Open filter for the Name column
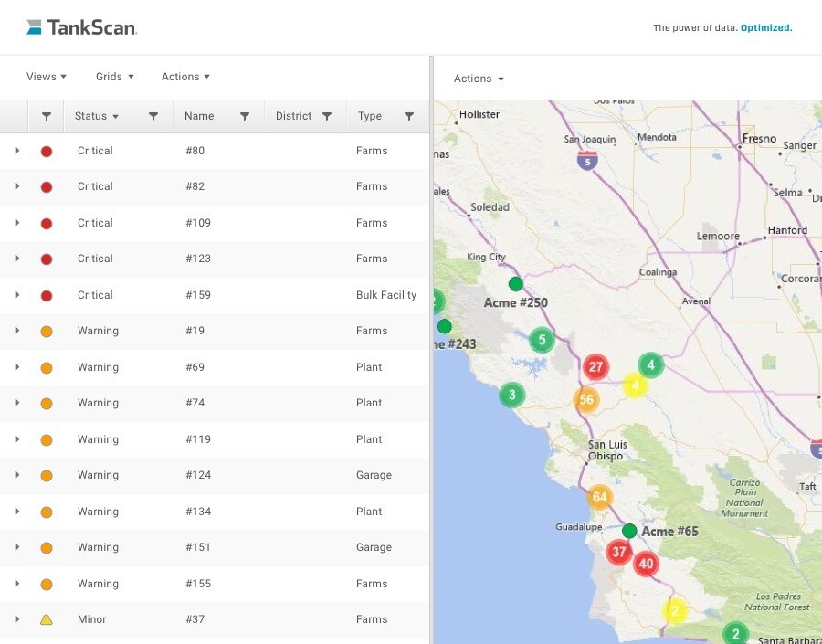This screenshot has height=644, width=822. point(245,116)
